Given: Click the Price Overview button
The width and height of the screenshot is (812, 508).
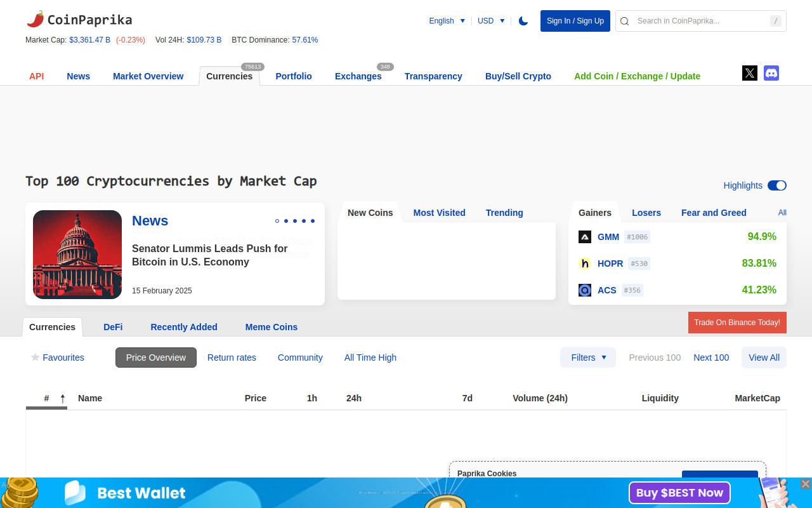Looking at the screenshot, I should click(x=156, y=358).
